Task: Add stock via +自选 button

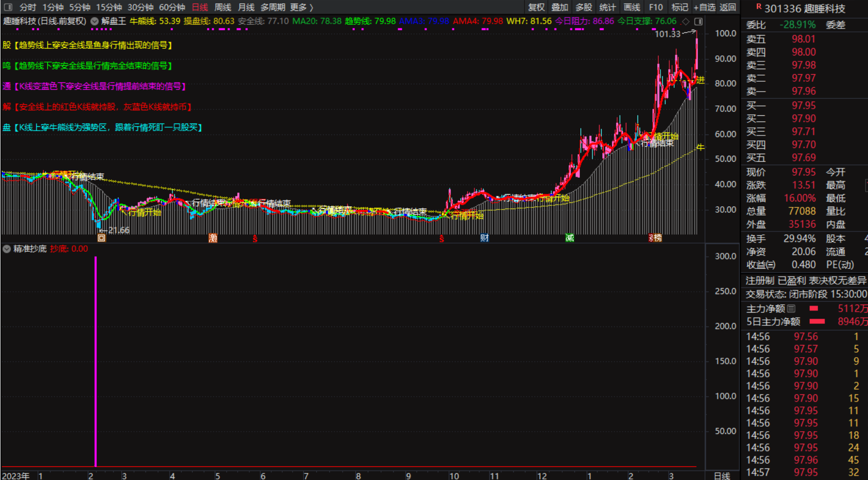Action: (704, 7)
